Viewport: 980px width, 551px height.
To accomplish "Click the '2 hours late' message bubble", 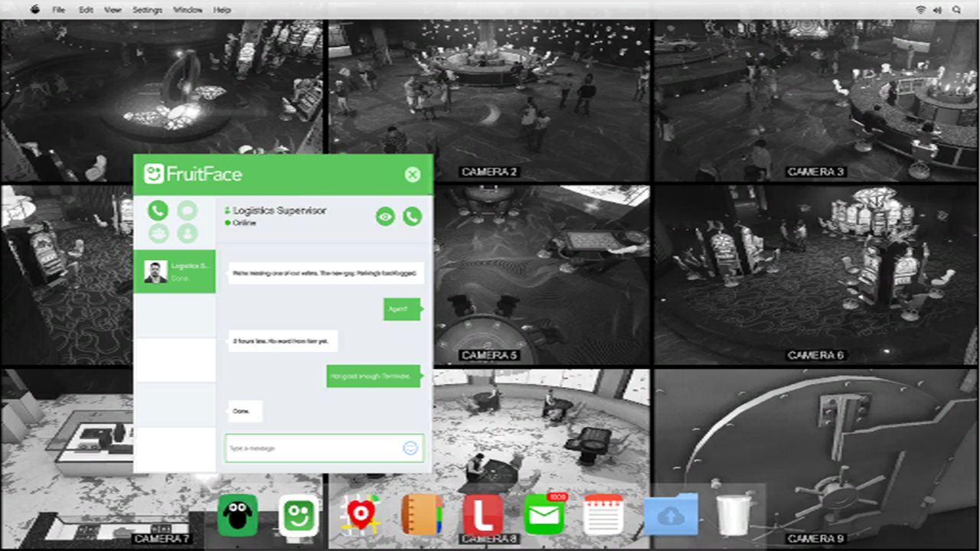I will tap(283, 341).
